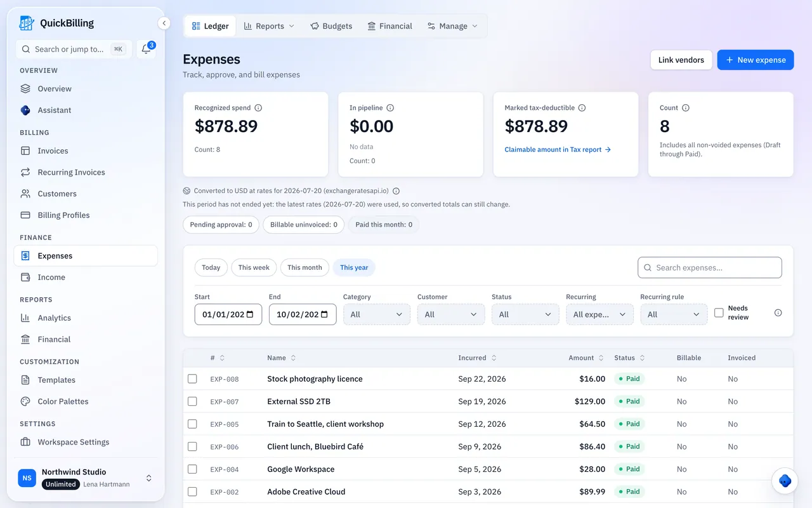Open Claimable amount in Tax report link
This screenshot has height=508, width=812.
click(x=558, y=150)
